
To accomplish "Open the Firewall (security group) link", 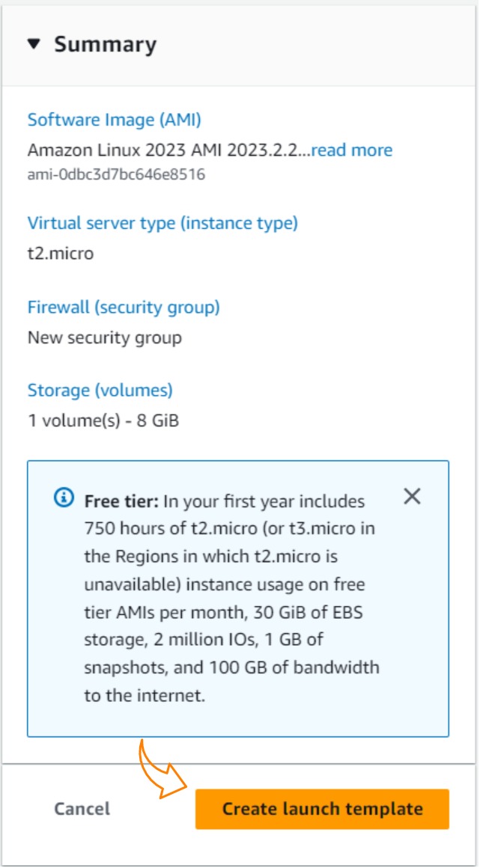I will coord(124,307).
